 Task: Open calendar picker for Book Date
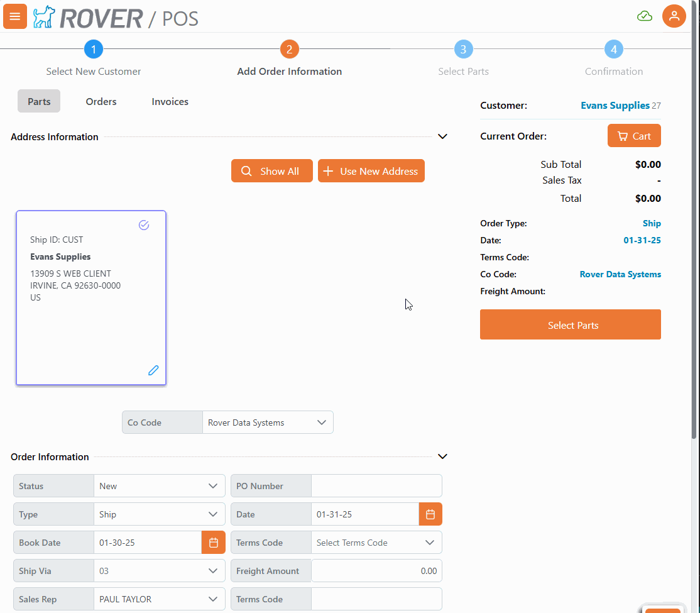click(213, 543)
